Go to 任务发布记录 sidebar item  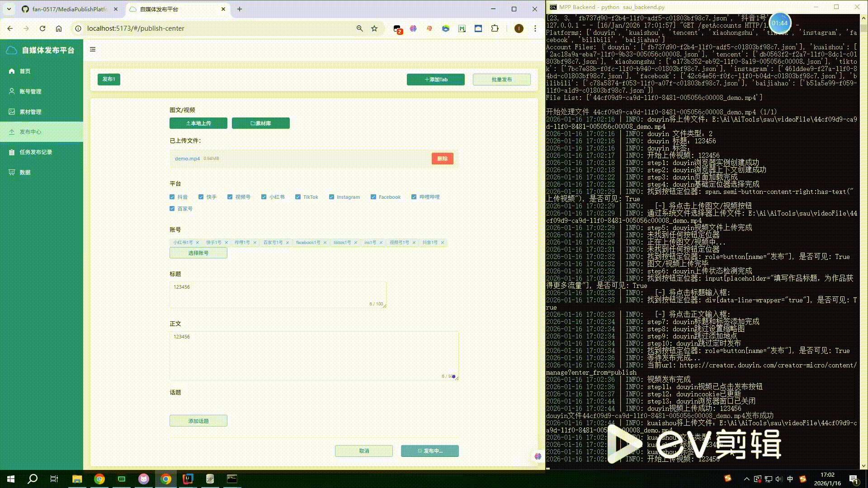coord(36,152)
